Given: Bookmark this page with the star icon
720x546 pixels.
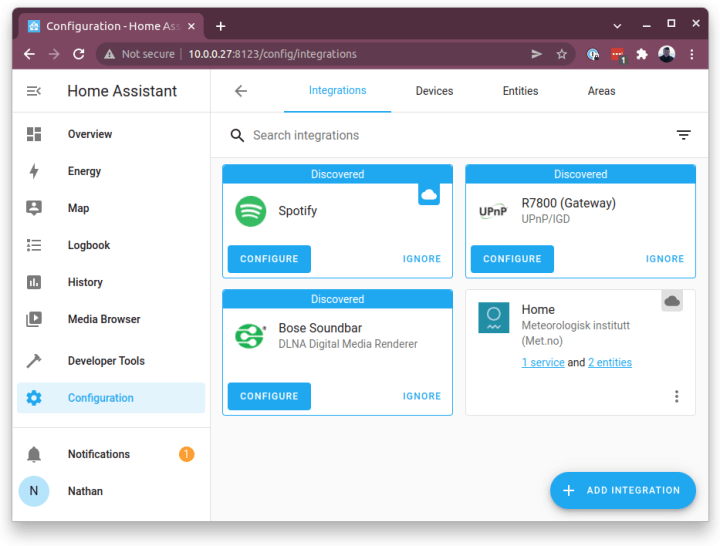Looking at the screenshot, I should click(x=561, y=54).
